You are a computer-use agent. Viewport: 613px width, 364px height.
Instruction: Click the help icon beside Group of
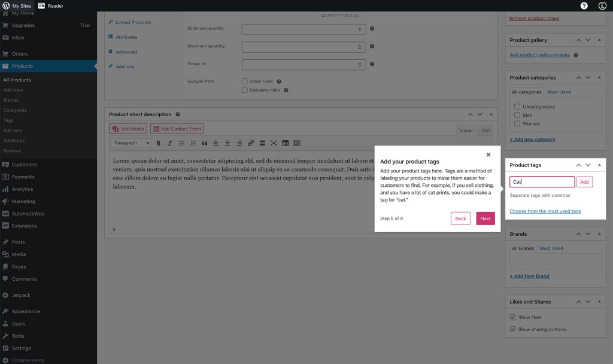click(372, 63)
